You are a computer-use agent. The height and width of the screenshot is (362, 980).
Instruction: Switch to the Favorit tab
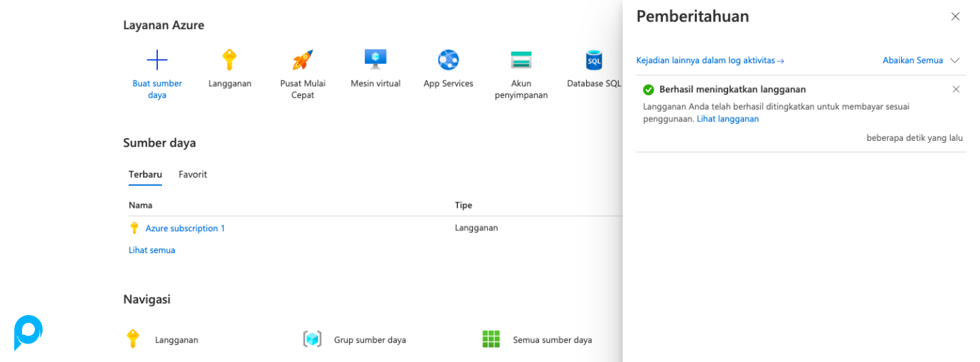(193, 174)
